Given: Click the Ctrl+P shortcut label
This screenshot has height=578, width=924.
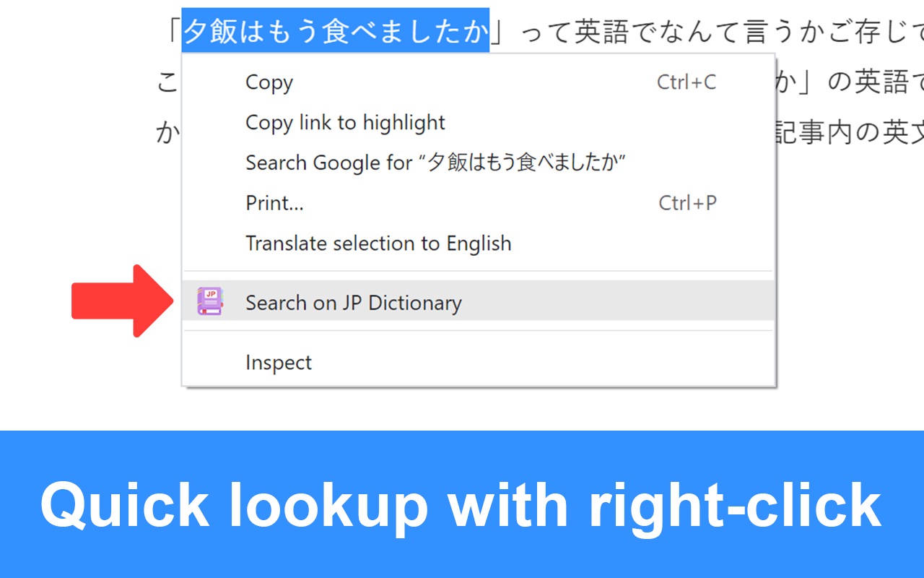Looking at the screenshot, I should [687, 203].
